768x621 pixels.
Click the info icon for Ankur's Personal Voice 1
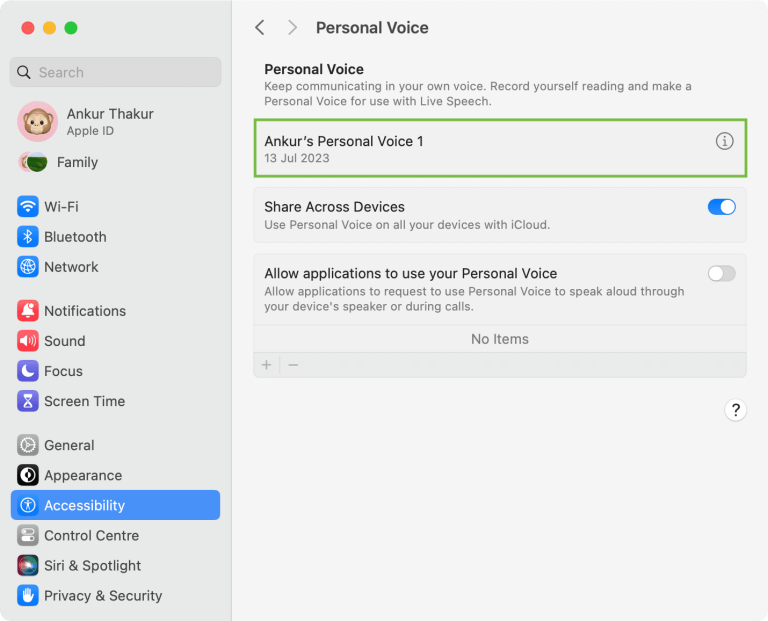[724, 141]
